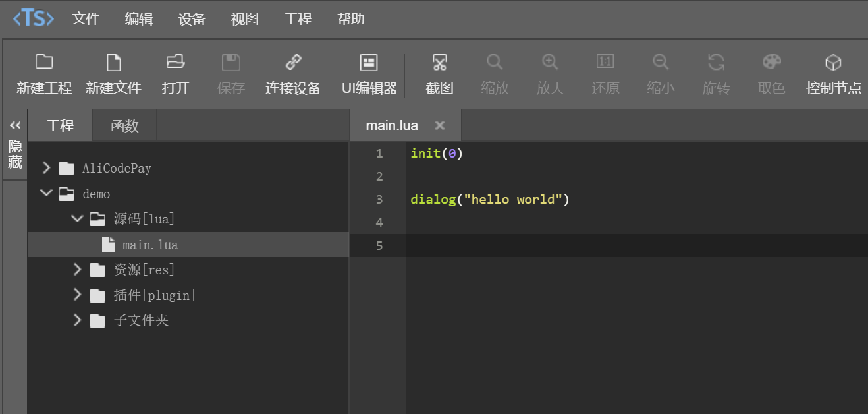This screenshot has width=868, height=414.
Task: Click line number 2 in gutter
Action: pyautogui.click(x=379, y=177)
